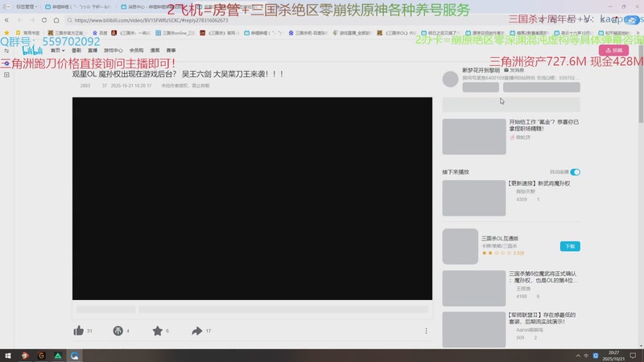Show hidden system tray icons
The height and width of the screenshot is (362, 644).
[578, 356]
